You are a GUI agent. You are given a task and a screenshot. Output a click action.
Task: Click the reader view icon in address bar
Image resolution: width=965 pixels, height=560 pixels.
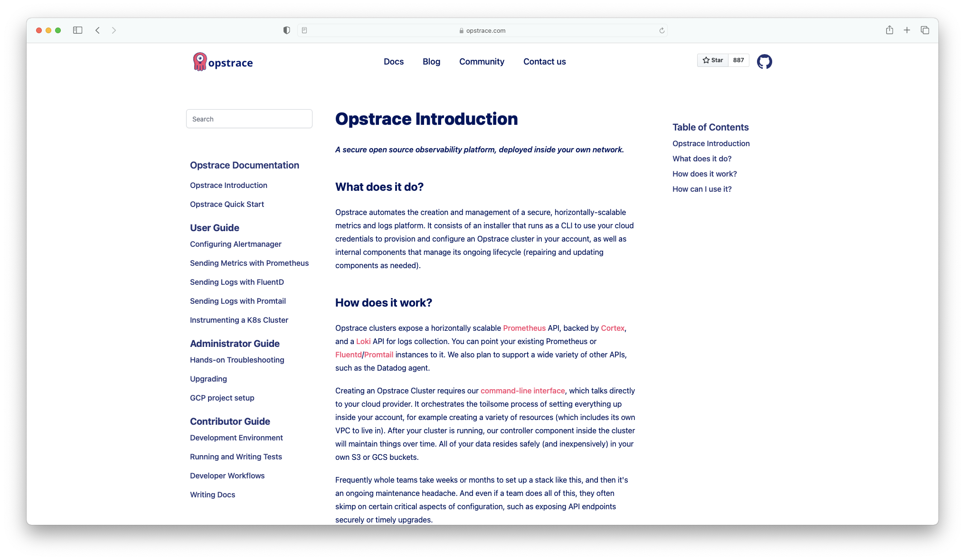coord(304,30)
